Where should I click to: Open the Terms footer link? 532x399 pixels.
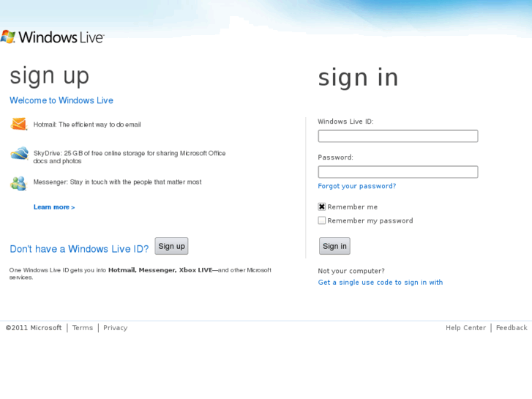coord(83,328)
